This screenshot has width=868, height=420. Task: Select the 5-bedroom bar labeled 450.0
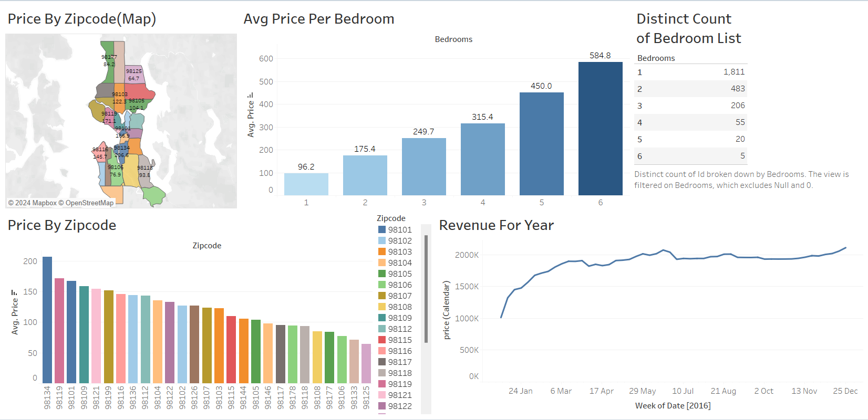tap(542, 144)
